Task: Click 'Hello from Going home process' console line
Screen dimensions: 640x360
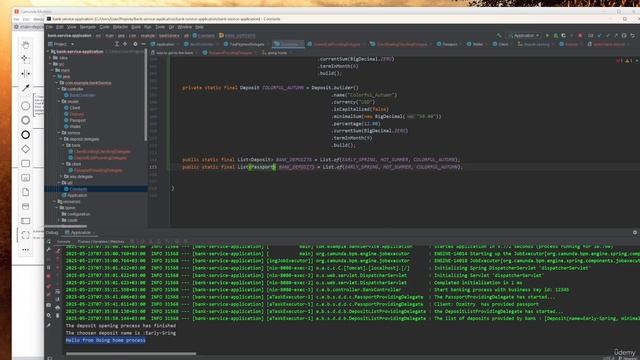Action: (x=106, y=340)
